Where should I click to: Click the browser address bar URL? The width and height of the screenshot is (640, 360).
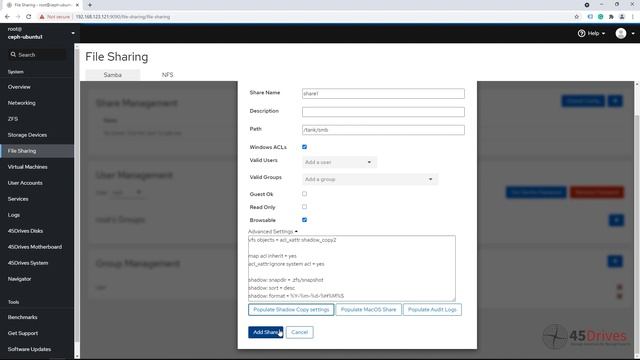tap(122, 17)
